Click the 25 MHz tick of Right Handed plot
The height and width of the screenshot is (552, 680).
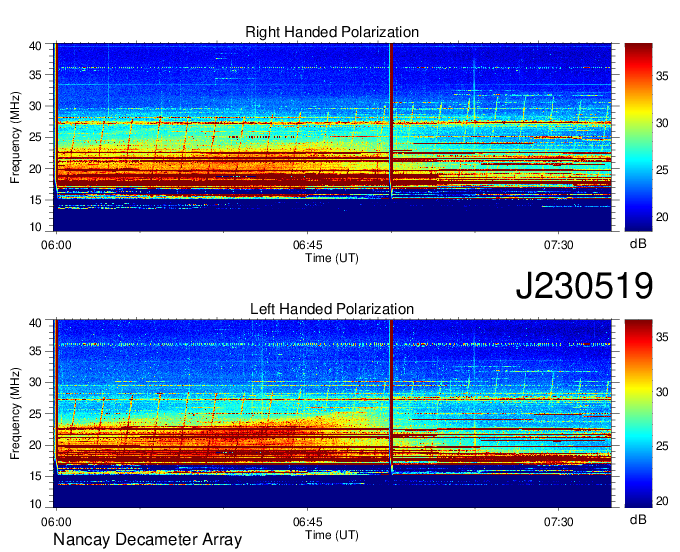[x=35, y=137]
